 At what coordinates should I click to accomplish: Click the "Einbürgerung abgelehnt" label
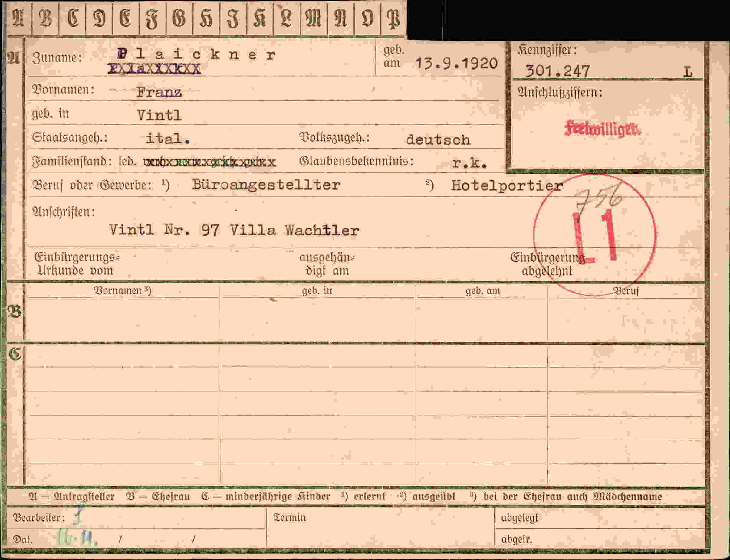(547, 264)
